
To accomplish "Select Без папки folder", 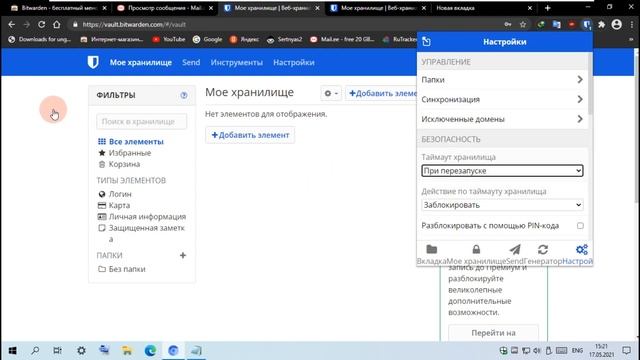I will (x=122, y=269).
